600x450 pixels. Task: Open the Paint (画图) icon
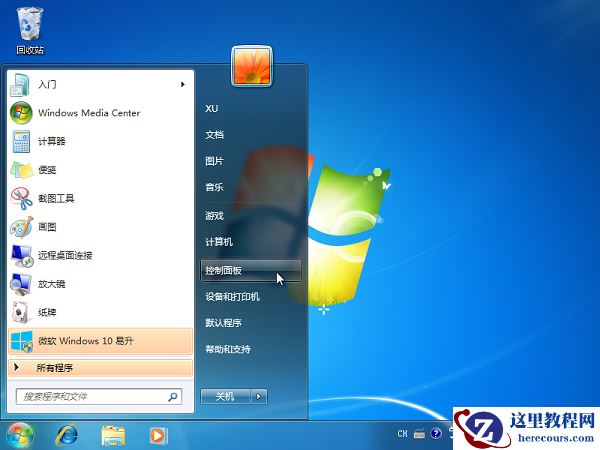(x=21, y=227)
